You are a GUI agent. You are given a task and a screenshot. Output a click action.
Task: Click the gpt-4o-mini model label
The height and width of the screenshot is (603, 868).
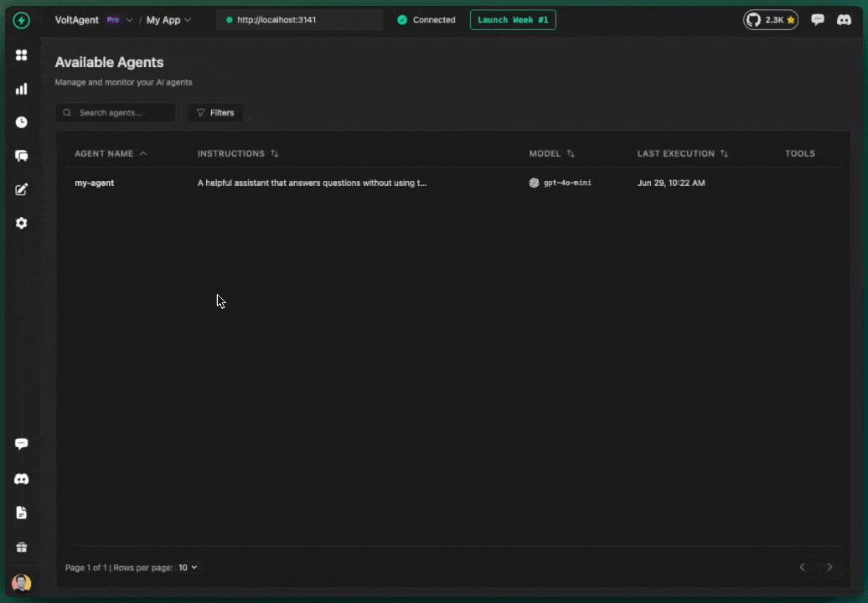tap(567, 183)
